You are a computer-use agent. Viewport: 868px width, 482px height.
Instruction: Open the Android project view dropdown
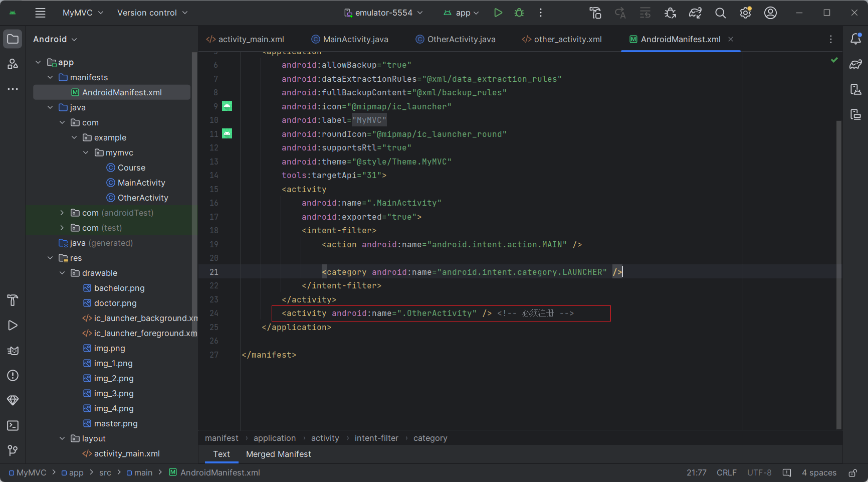click(55, 39)
